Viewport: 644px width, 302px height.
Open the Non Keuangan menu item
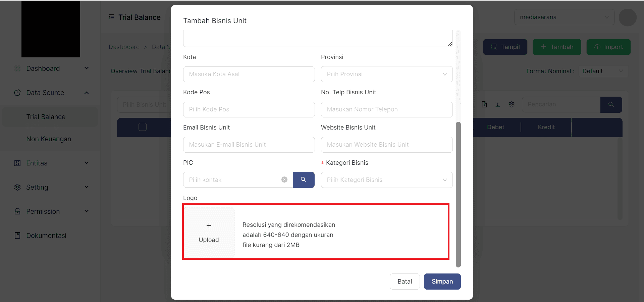(49, 139)
